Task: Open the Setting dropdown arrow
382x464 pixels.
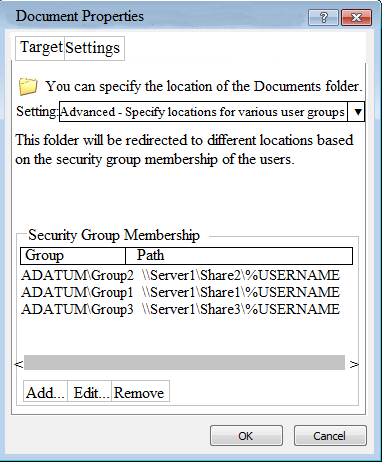Action: click(x=356, y=112)
